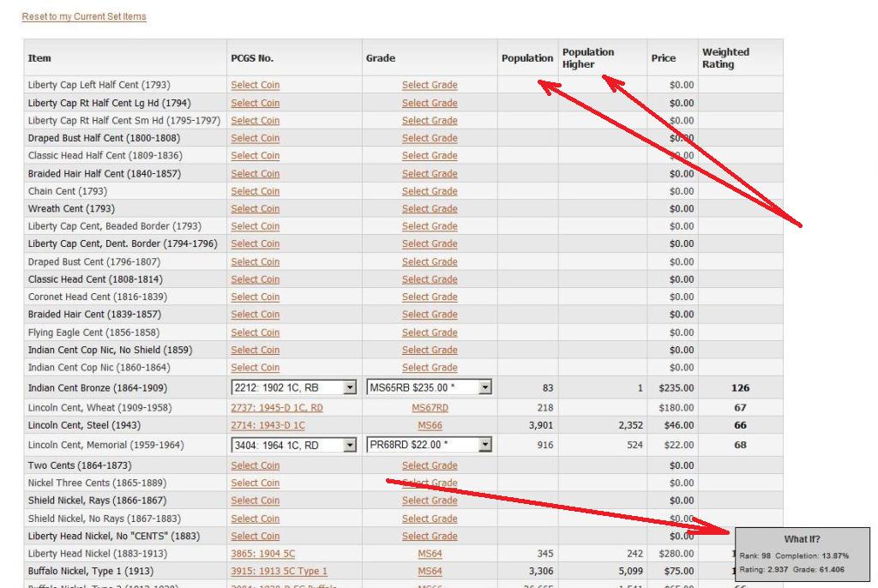Expand the 3404: 1964 1C, RD coin dropdown
This screenshot has width=878, height=588.
click(349, 445)
